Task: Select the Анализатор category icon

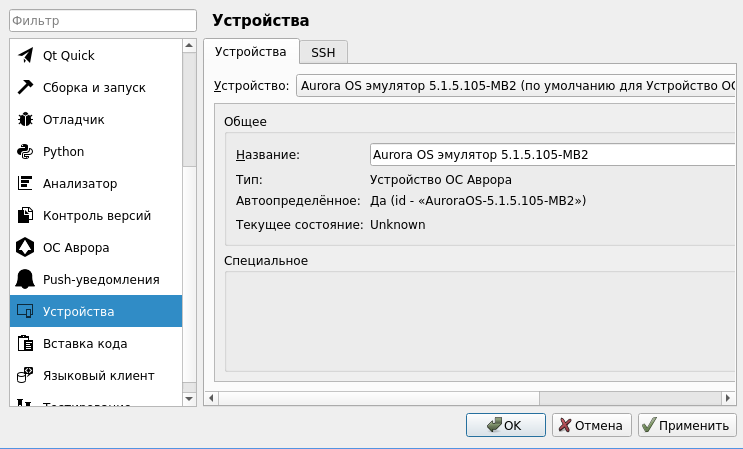Action: pos(26,183)
